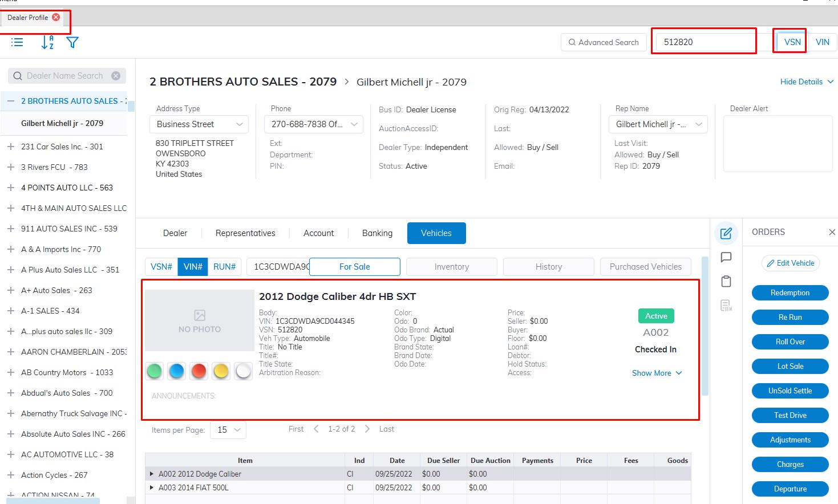Click the clipboard icon in side strip

[726, 281]
